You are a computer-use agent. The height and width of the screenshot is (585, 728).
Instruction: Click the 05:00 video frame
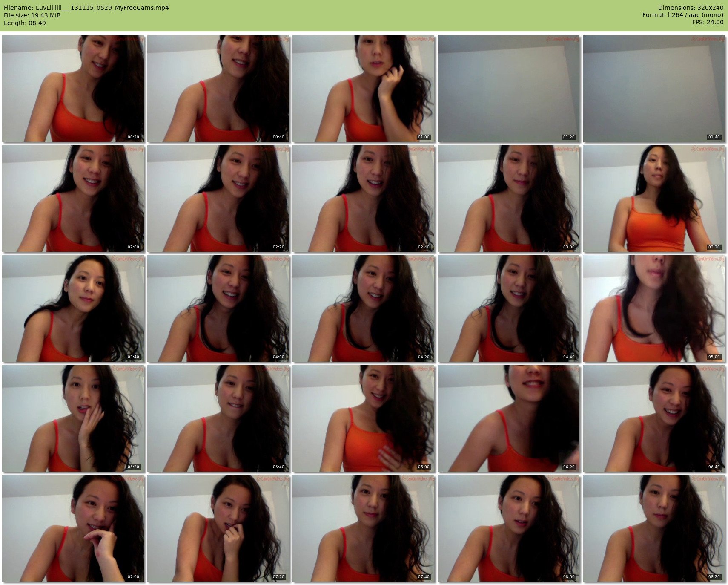[654, 308]
